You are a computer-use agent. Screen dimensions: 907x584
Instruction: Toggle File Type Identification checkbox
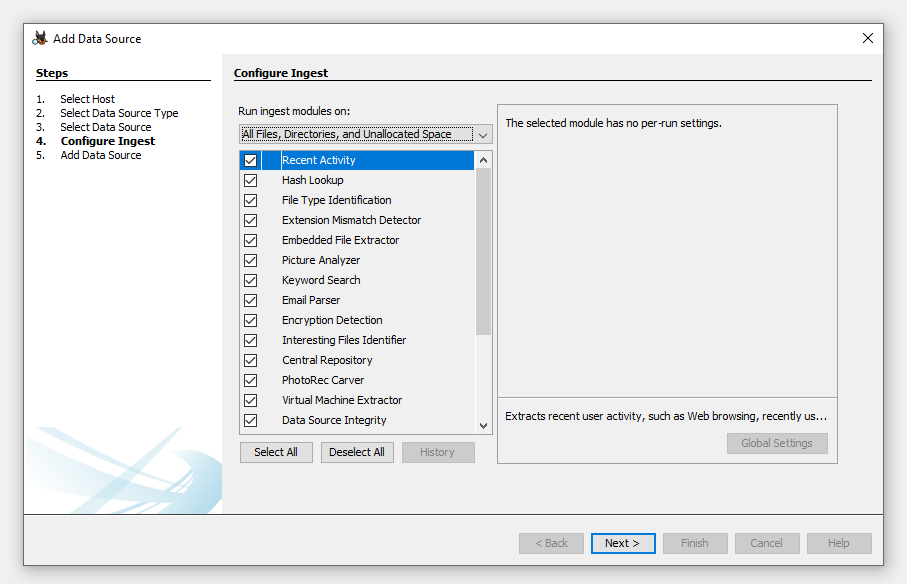coord(250,201)
